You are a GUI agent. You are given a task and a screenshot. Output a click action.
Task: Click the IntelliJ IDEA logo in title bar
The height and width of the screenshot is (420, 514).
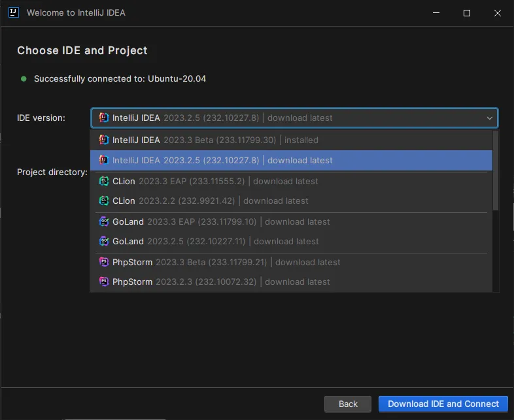[x=14, y=13]
